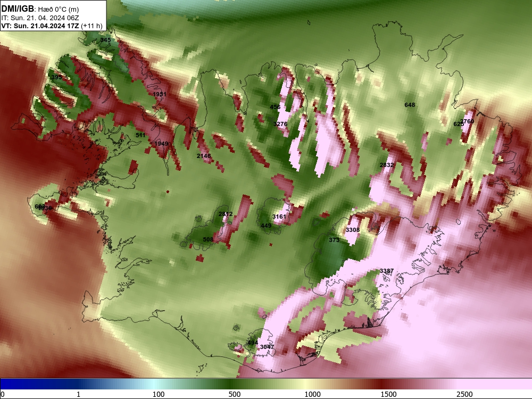532x399 pixels.
Task: Click the 345 height label on the map
Action: 105,40
